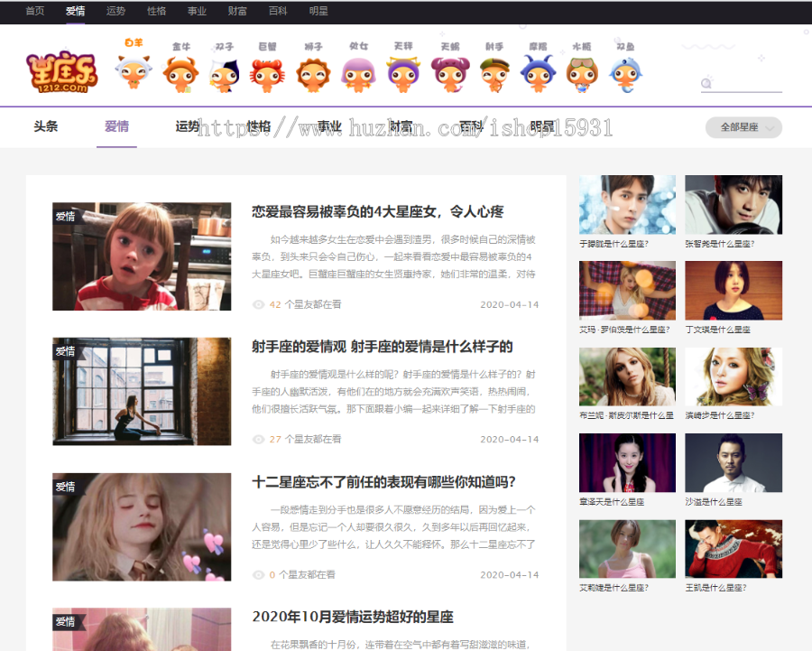Click the little girl article thumbnail
The width and height of the screenshot is (812, 651).
(x=142, y=256)
